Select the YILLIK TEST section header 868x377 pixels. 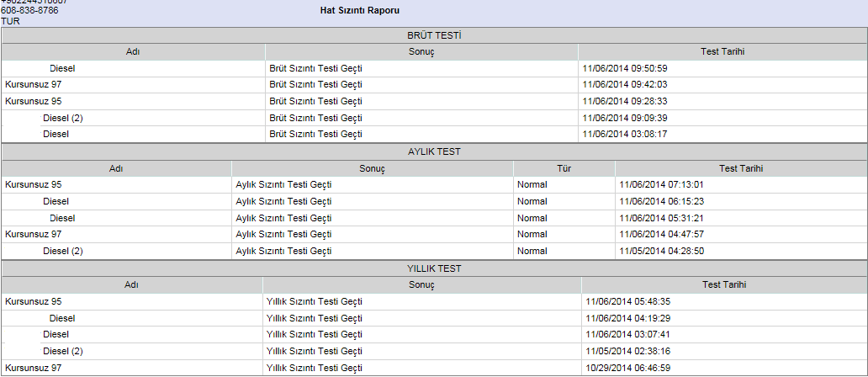point(434,268)
